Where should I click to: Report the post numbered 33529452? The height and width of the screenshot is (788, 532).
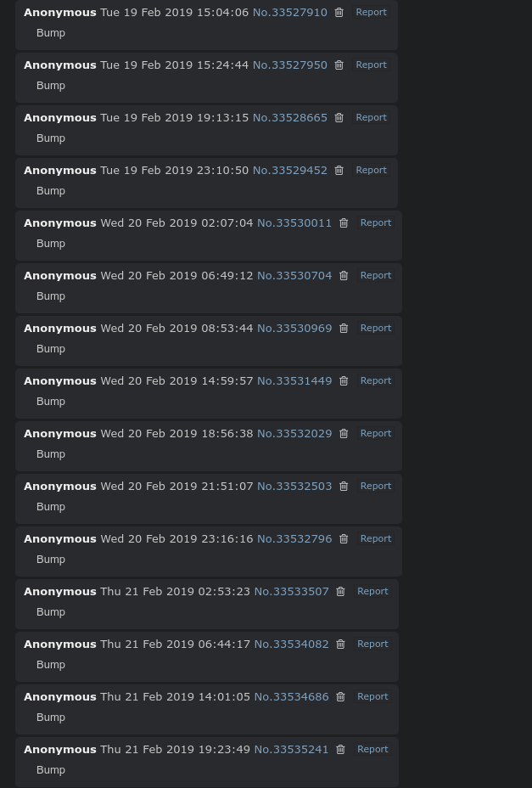coord(371,171)
